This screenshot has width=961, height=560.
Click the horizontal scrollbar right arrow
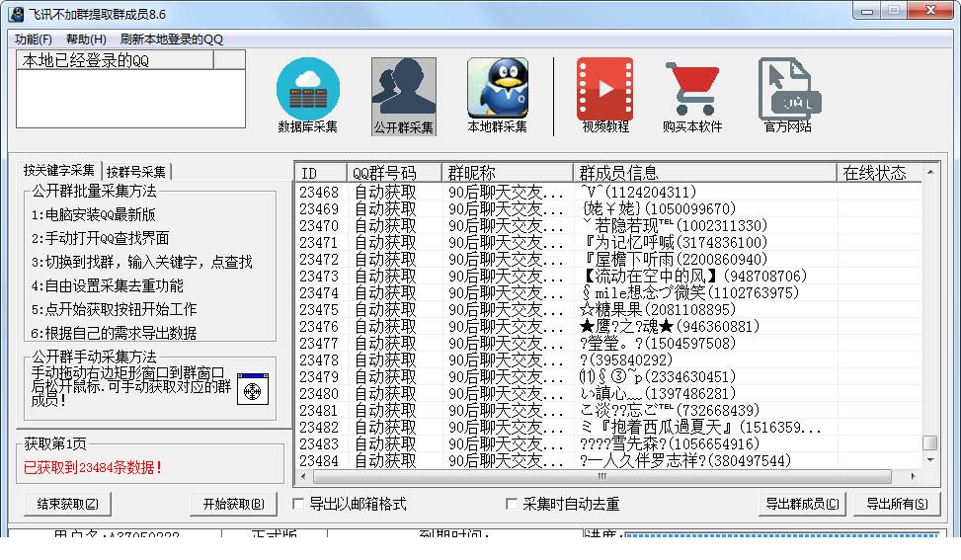point(914,476)
